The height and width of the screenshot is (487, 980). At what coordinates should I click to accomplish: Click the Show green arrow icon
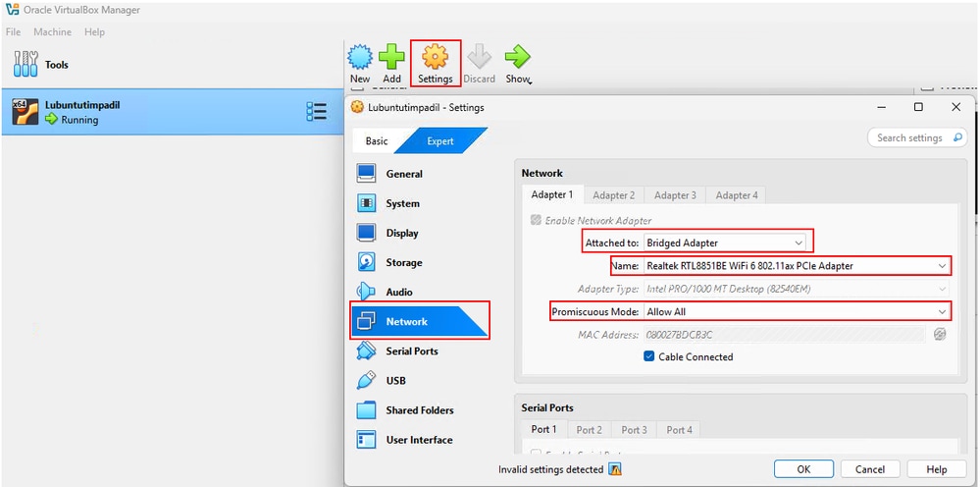(518, 57)
